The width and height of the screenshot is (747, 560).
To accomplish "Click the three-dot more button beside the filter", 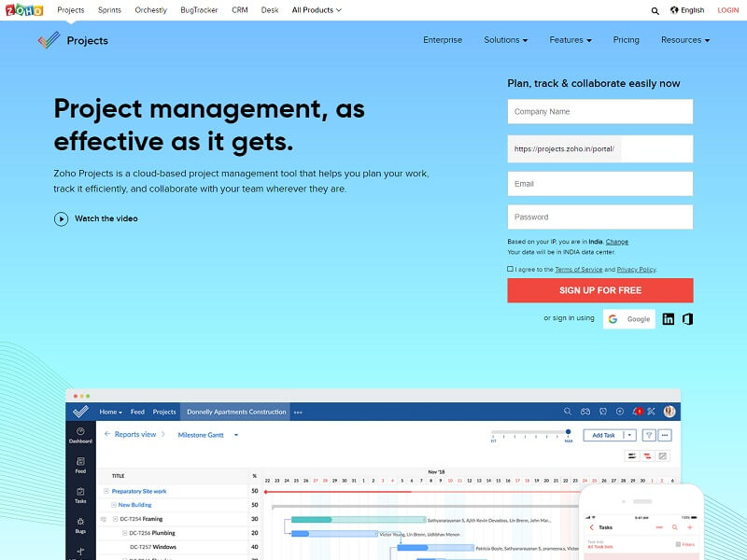I will 665,435.
